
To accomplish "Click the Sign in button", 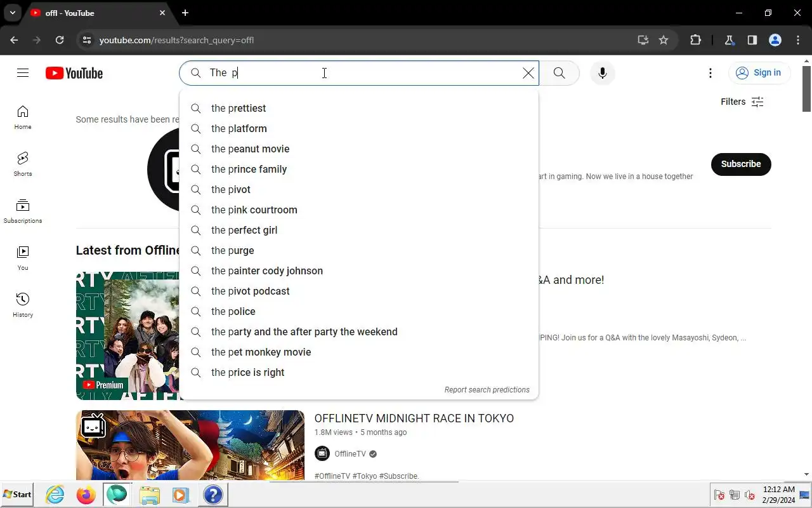I will [x=759, y=72].
